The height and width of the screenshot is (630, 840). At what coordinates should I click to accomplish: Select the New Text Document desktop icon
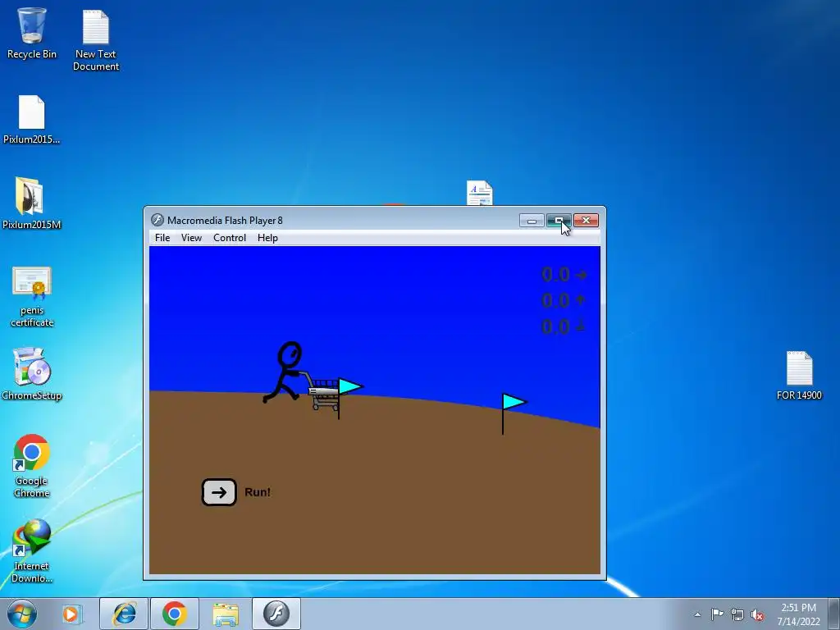click(96, 40)
